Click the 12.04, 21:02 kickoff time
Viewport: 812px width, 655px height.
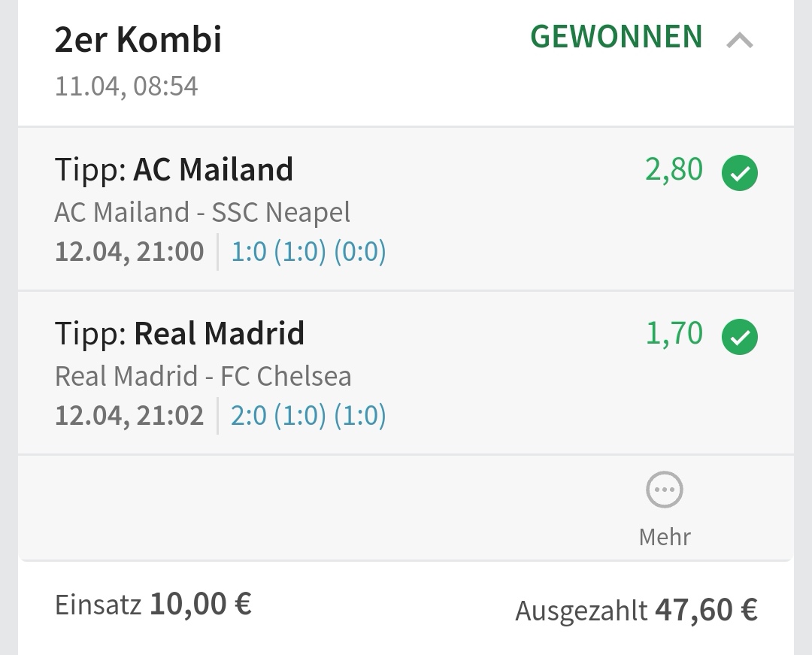(129, 415)
